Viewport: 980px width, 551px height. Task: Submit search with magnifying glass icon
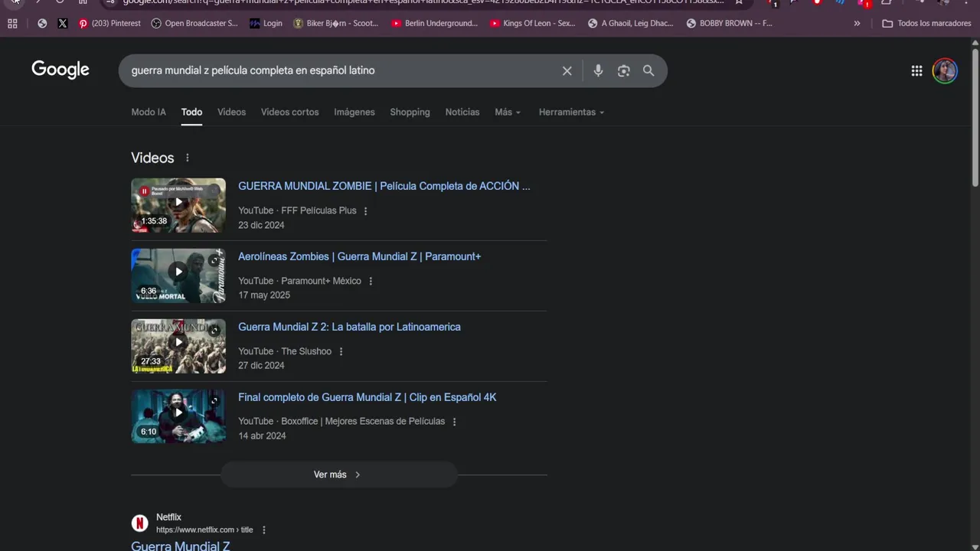pos(648,70)
